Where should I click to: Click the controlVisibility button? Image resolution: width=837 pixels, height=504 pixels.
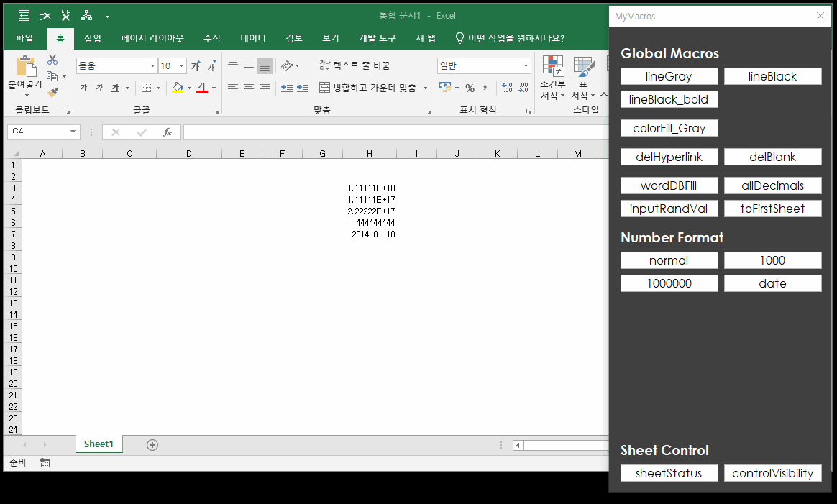click(x=772, y=474)
